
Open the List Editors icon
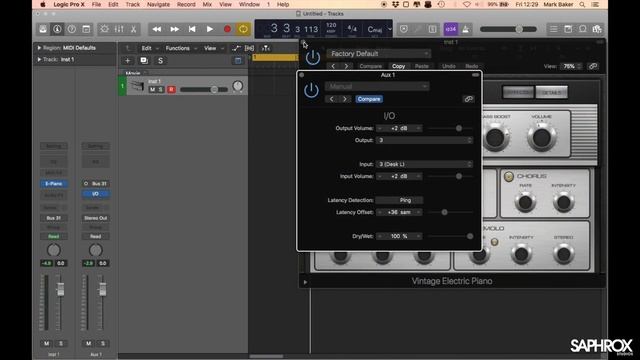click(x=553, y=29)
